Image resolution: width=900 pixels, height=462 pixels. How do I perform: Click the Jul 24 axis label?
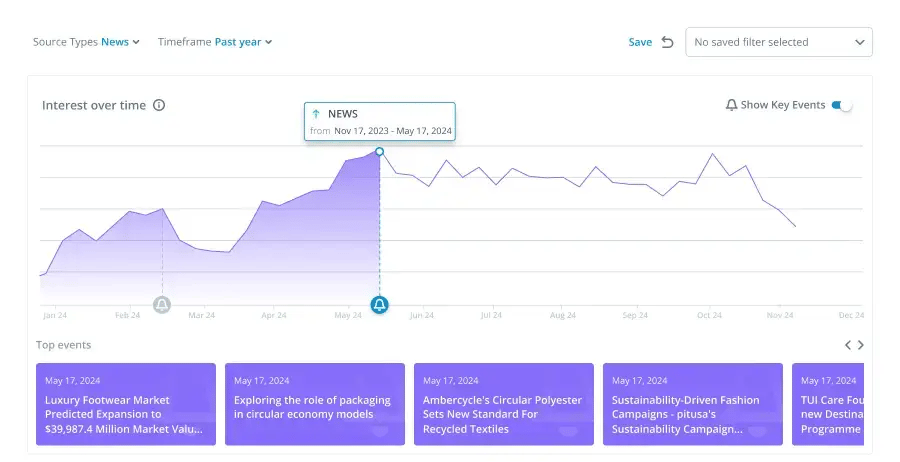pyautogui.click(x=491, y=315)
